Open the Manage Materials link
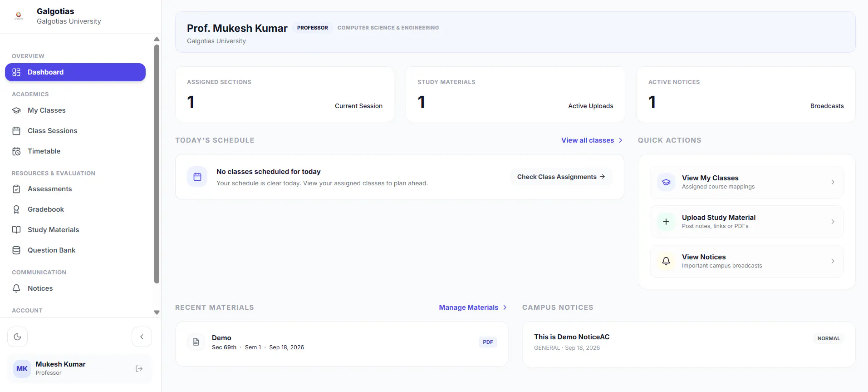Viewport: 868px width, 392px height. click(x=473, y=308)
